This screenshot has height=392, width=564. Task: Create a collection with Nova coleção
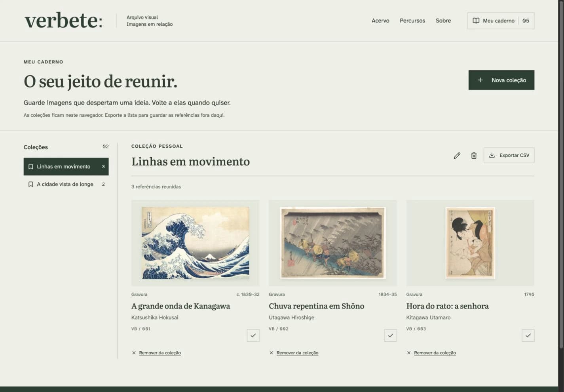coord(501,80)
